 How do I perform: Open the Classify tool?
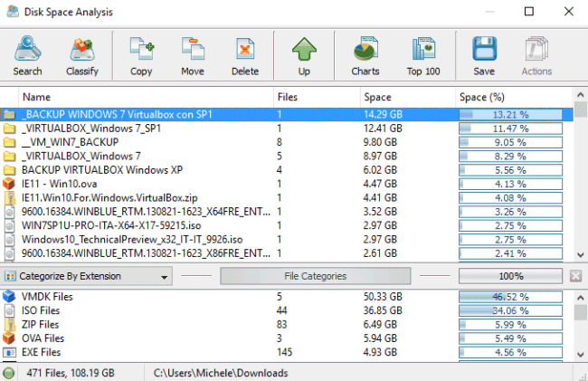(82, 55)
